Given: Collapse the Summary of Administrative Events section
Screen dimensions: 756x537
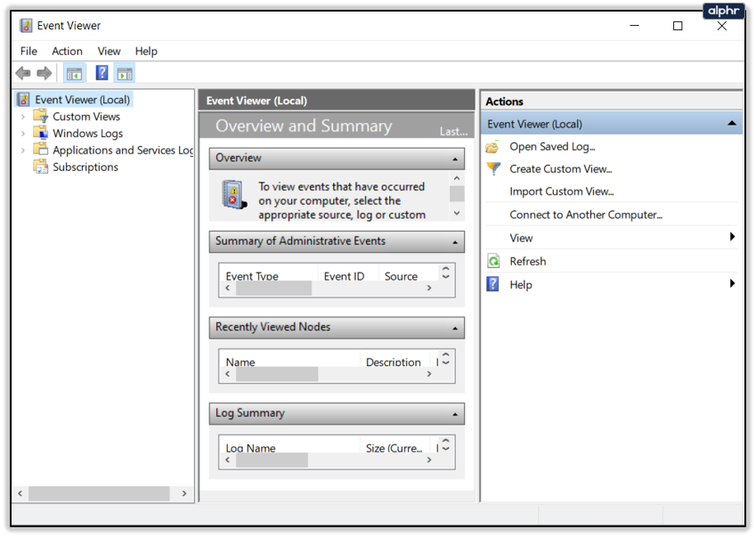Looking at the screenshot, I should [455, 242].
